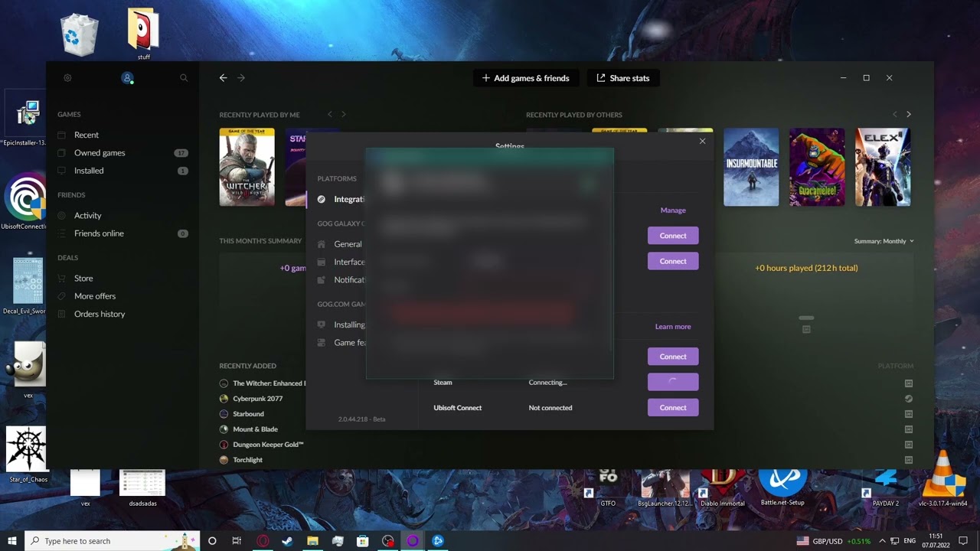Open Activity under Friends
The width and height of the screenshot is (980, 551).
(88, 216)
